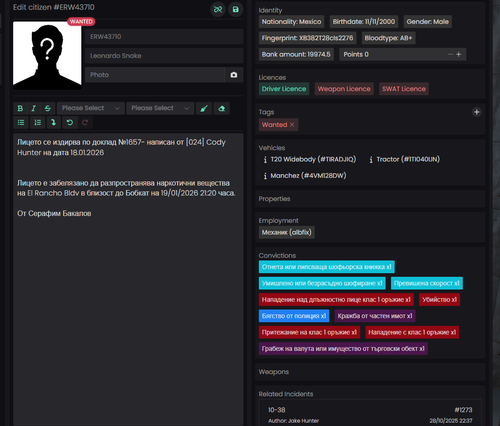
Task: Open the second Please Select dropdown
Action: pos(160,108)
